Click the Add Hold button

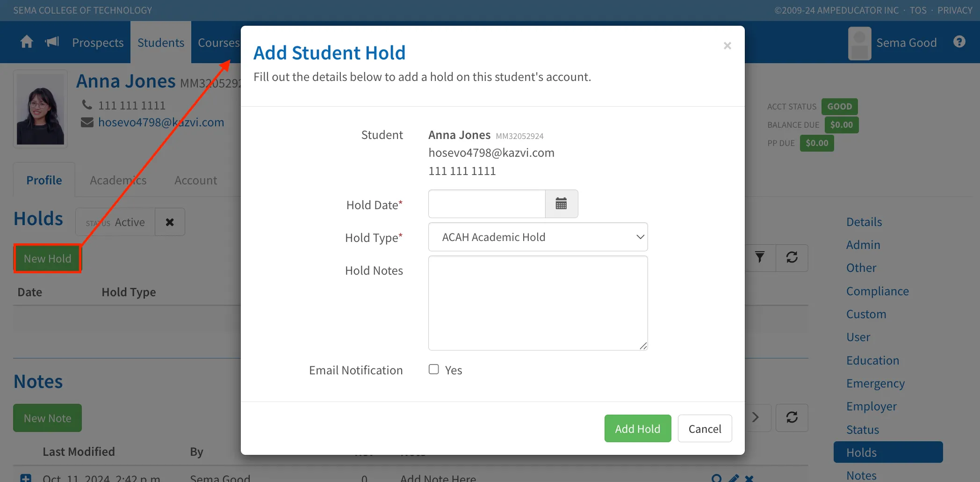pyautogui.click(x=638, y=429)
